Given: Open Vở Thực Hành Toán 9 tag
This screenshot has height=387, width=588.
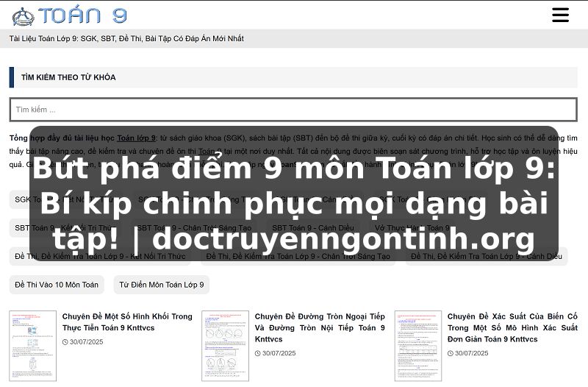Looking at the screenshot, I should click(412, 228).
